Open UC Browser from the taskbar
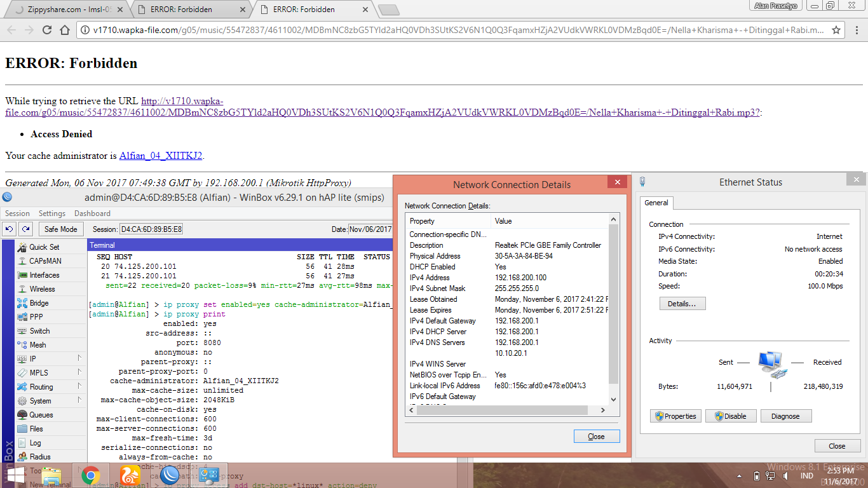868x488 pixels. [x=132, y=475]
